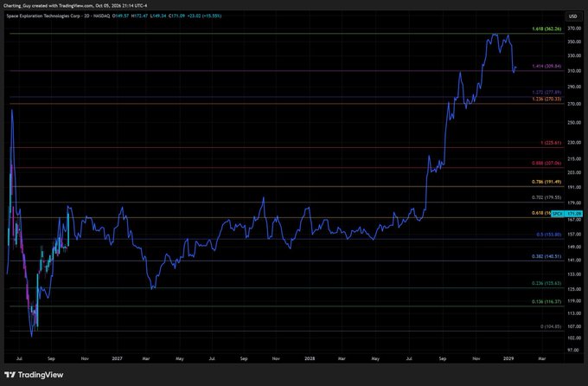Image resolution: width=588 pixels, height=386 pixels.
Task: Click the 2027 year marker on time axis
Action: click(117, 358)
